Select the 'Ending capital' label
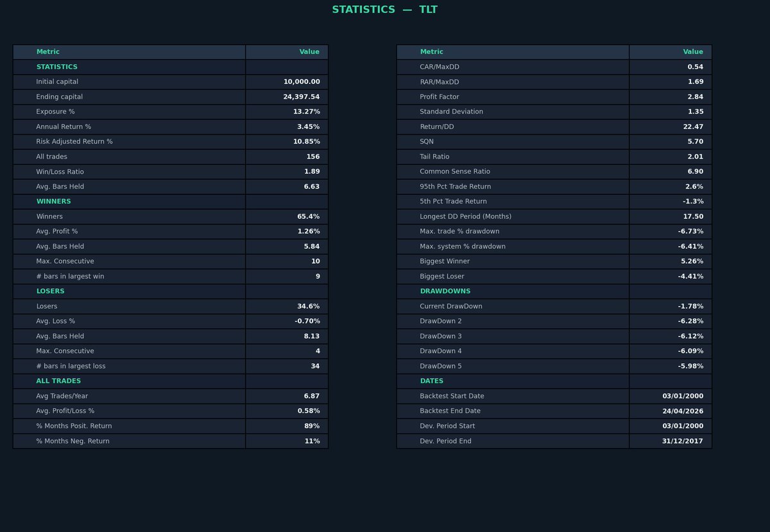 pyautogui.click(x=59, y=97)
